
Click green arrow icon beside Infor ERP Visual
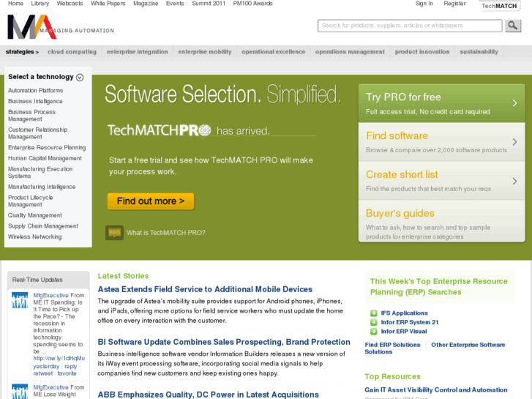(x=373, y=332)
